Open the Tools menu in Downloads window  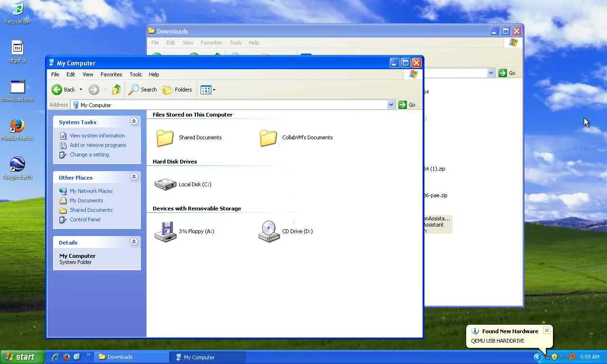click(236, 43)
